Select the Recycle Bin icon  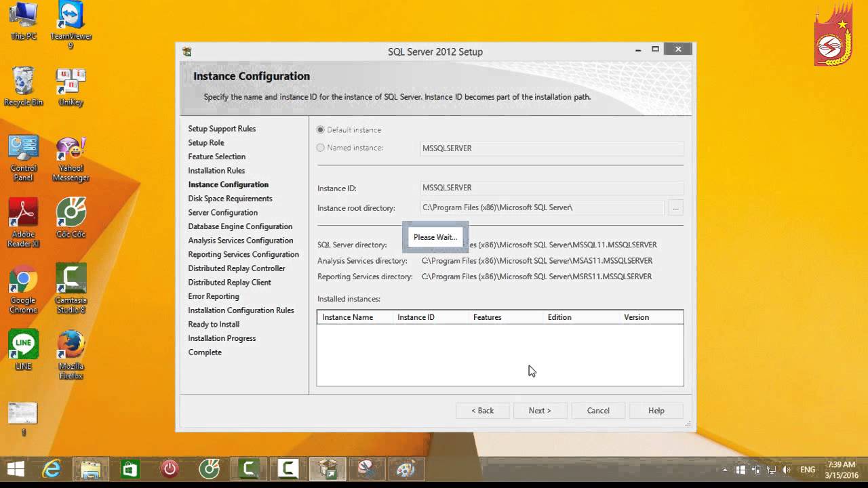[x=24, y=87]
